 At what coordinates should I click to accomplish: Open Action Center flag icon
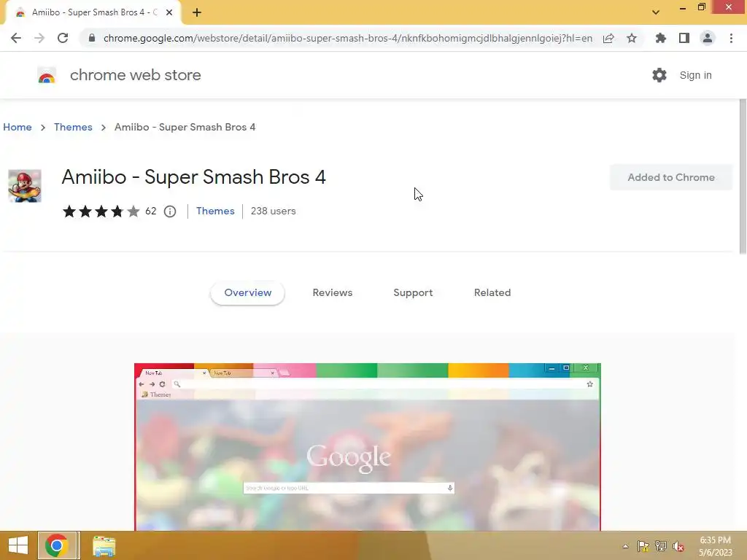point(643,546)
